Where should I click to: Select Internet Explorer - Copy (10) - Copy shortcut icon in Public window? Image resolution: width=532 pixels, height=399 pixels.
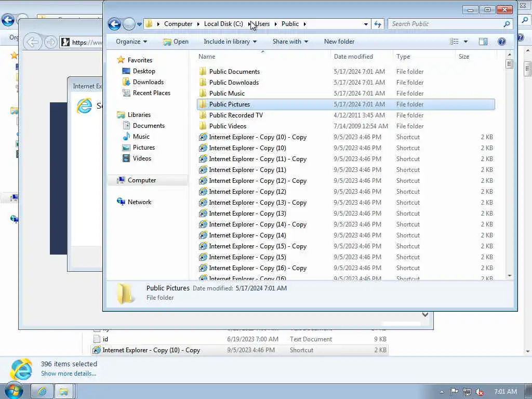click(x=203, y=137)
